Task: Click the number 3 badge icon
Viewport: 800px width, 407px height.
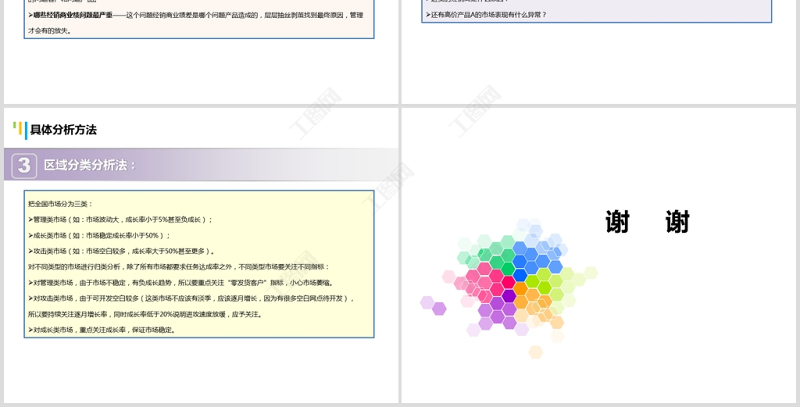Action: (25, 165)
